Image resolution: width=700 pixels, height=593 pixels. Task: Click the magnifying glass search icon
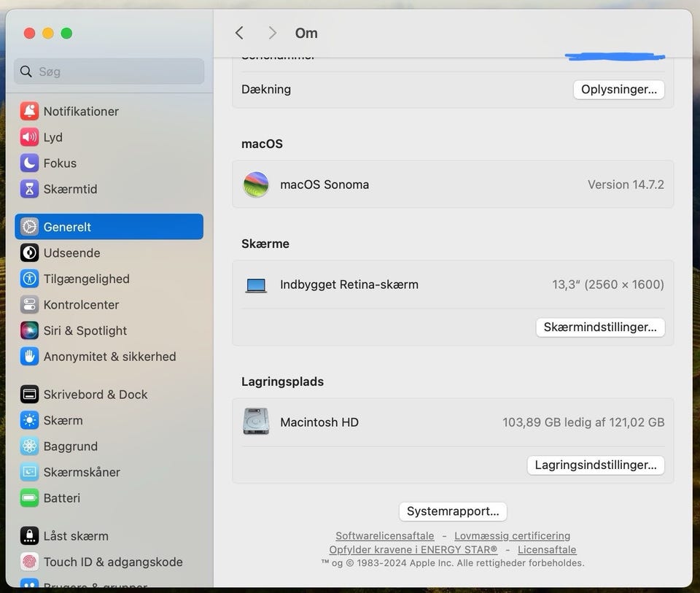(x=26, y=71)
